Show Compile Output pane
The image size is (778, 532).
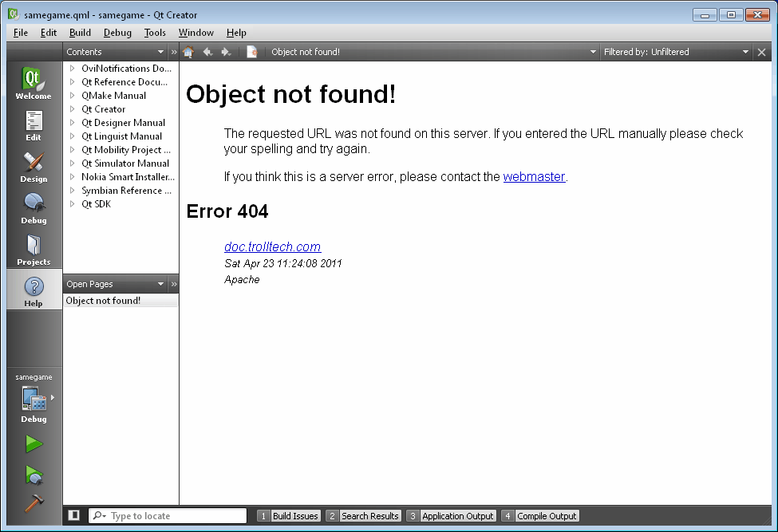[540, 516]
